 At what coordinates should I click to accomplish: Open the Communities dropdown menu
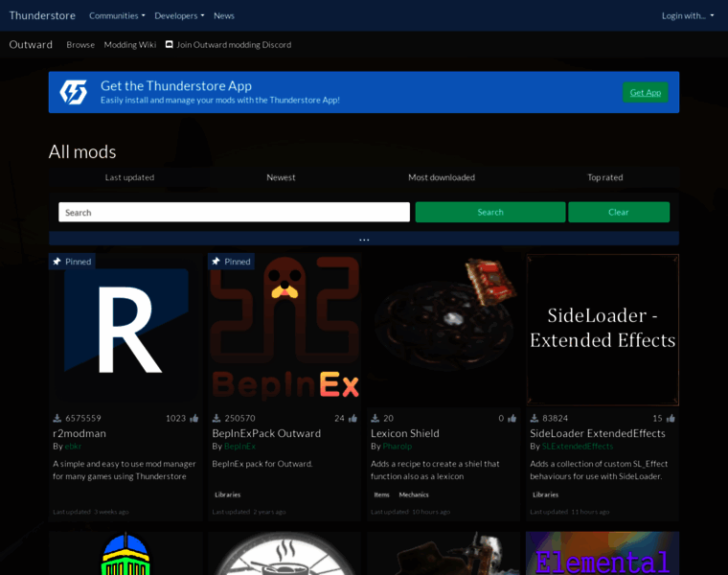117,15
